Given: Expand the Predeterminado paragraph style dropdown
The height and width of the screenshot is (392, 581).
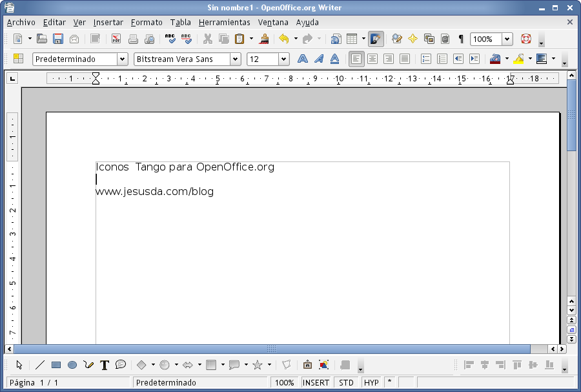Looking at the screenshot, I should (122, 59).
